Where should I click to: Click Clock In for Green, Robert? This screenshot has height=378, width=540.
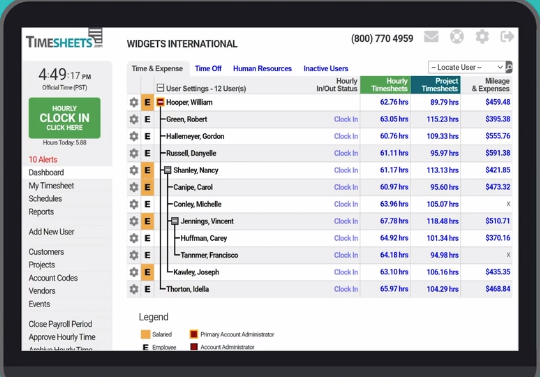click(346, 119)
